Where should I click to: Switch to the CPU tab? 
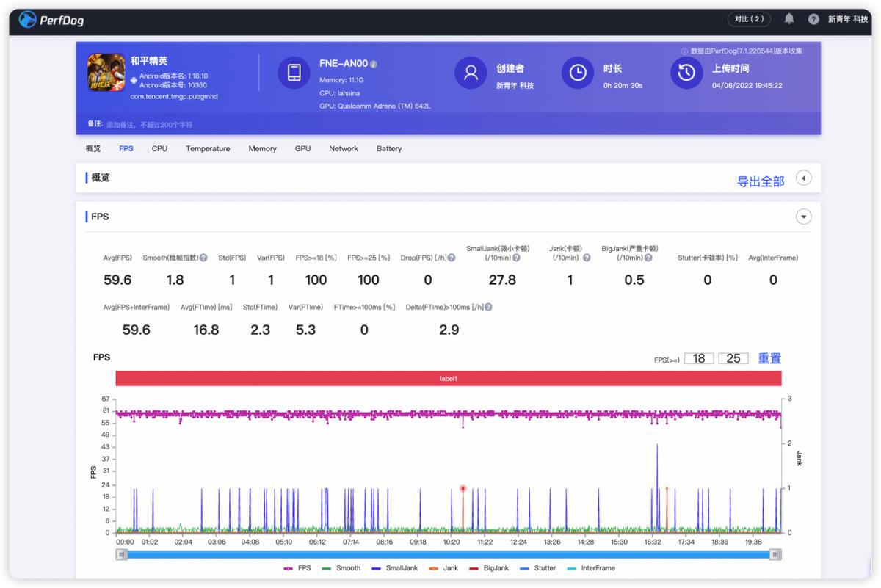coord(159,148)
